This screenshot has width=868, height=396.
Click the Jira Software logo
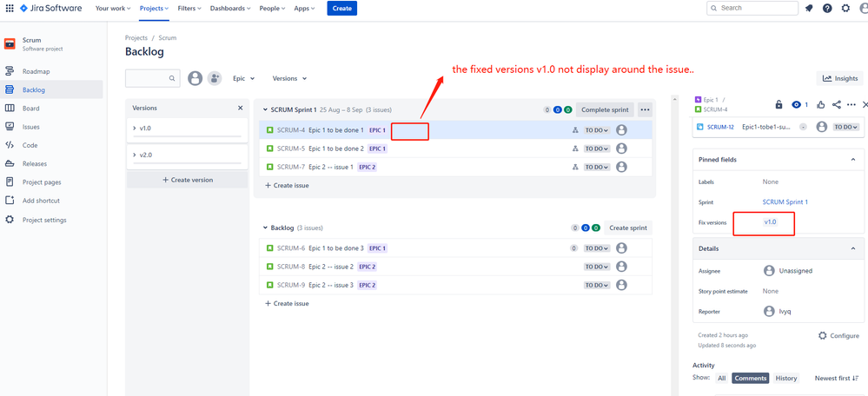(x=50, y=9)
